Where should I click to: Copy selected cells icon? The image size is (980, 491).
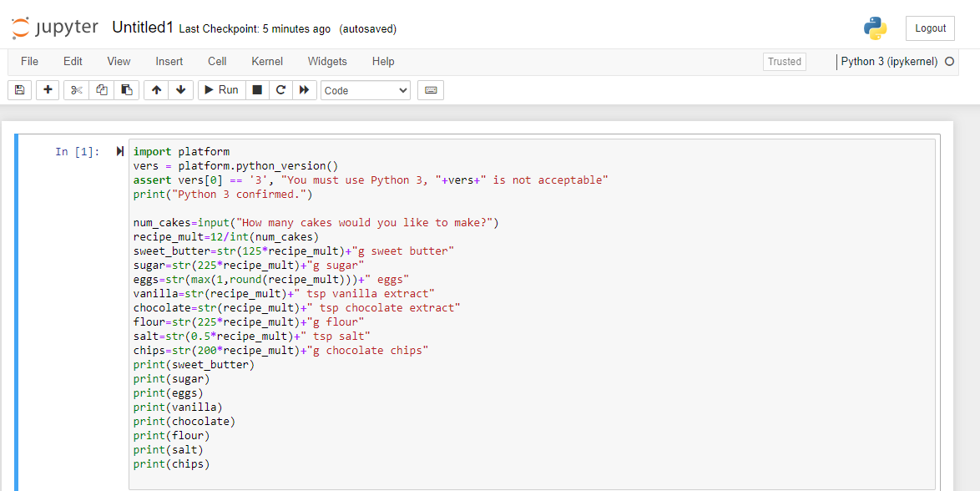click(x=102, y=90)
